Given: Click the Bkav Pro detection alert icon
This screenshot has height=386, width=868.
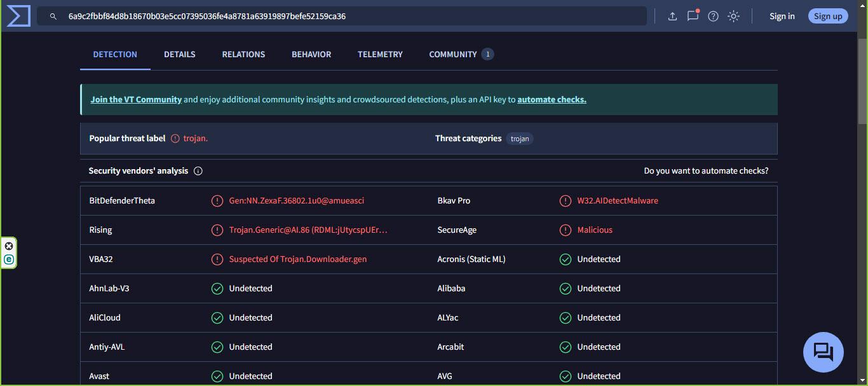Looking at the screenshot, I should click(566, 201).
